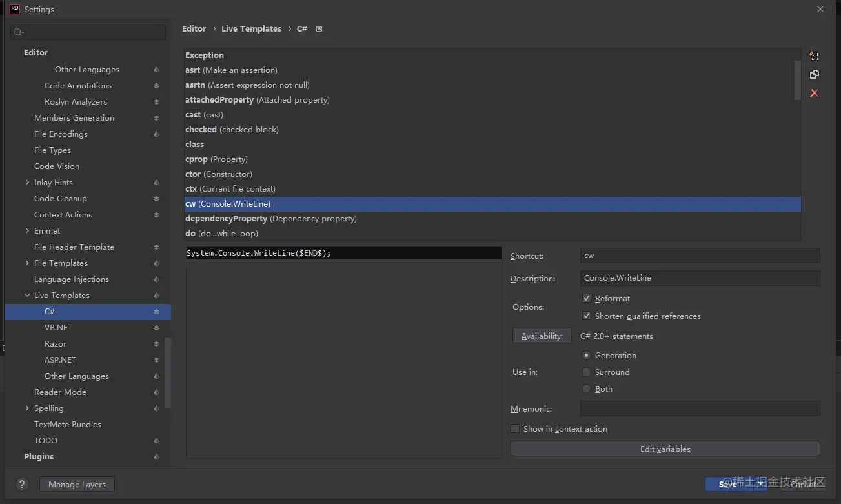Click layer icon beside Razor
Screen dimensions: 841x504
tap(156, 344)
